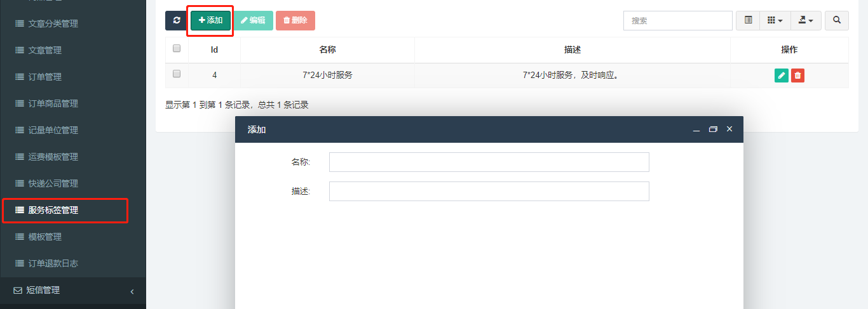Toggle the table list view icon

pyautogui.click(x=748, y=20)
